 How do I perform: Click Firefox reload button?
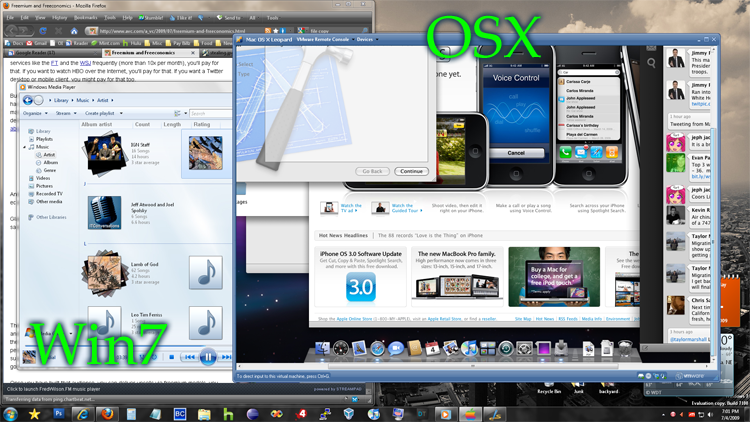click(x=43, y=31)
